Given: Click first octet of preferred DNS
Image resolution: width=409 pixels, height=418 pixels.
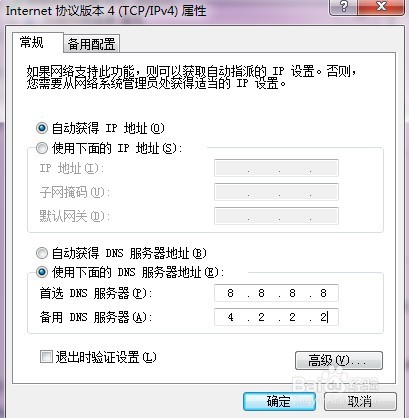Looking at the screenshot, I should tap(230, 293).
